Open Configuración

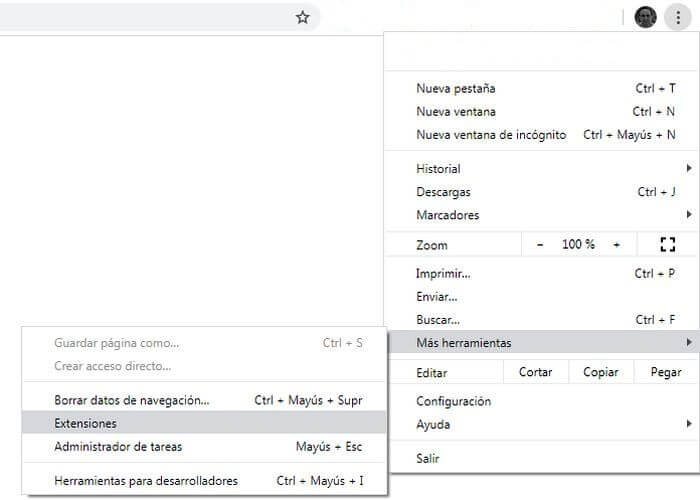pyautogui.click(x=542, y=401)
